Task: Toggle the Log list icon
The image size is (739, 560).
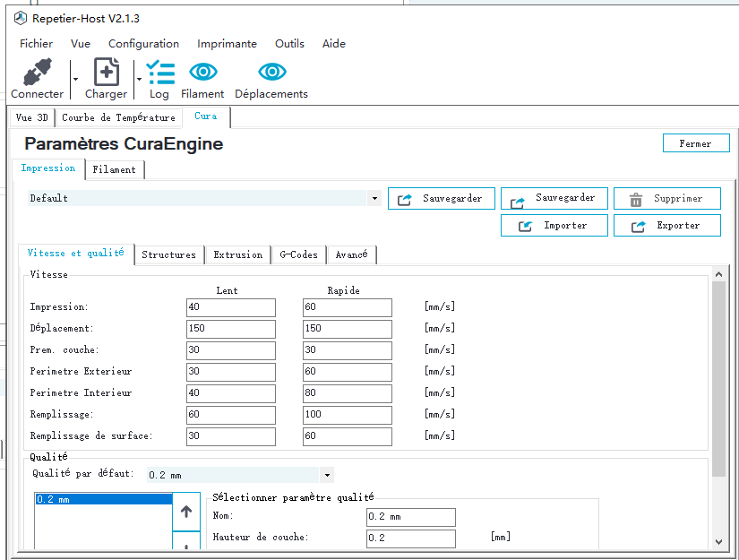Action: [x=160, y=72]
